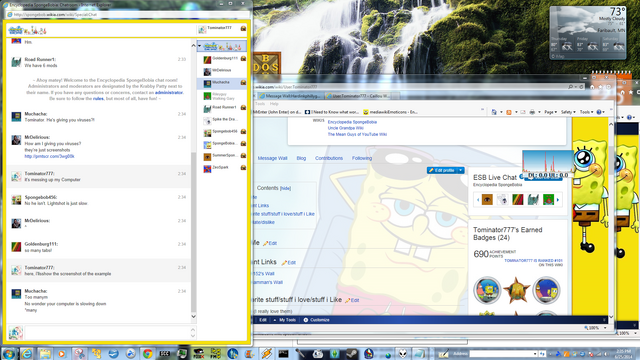Screen dimensions: 640x360
Task: Click the blue Help question-mark icon
Action: click(599, 112)
